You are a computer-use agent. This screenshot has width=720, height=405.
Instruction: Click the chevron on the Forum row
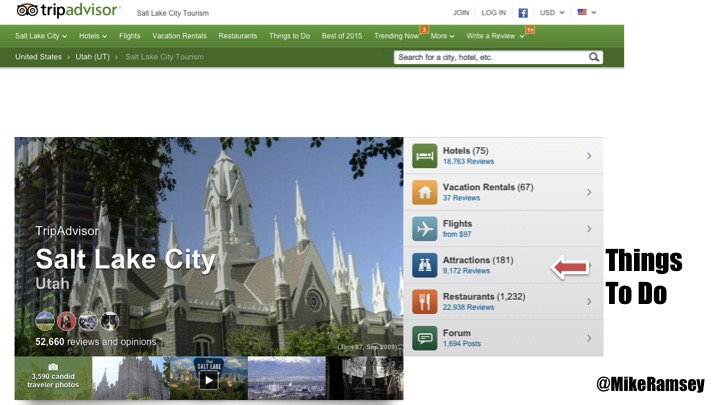(x=589, y=338)
